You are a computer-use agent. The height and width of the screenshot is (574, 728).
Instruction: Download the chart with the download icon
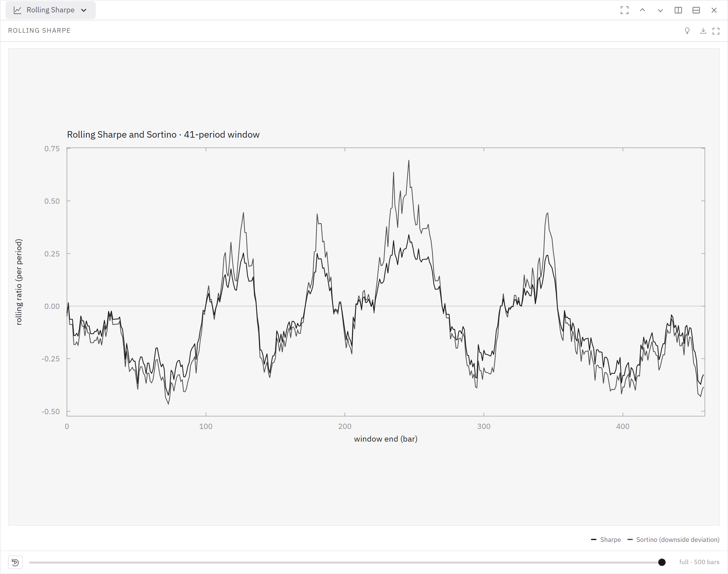[x=703, y=31]
